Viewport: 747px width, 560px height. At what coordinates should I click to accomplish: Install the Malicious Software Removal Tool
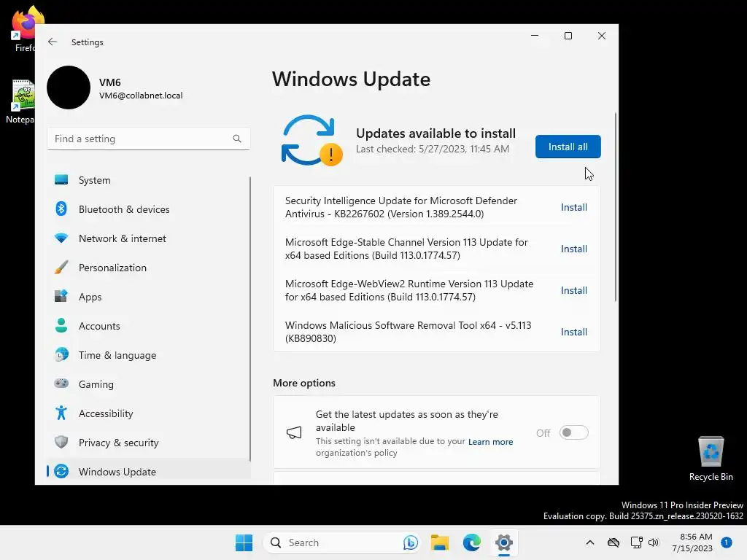(573, 332)
